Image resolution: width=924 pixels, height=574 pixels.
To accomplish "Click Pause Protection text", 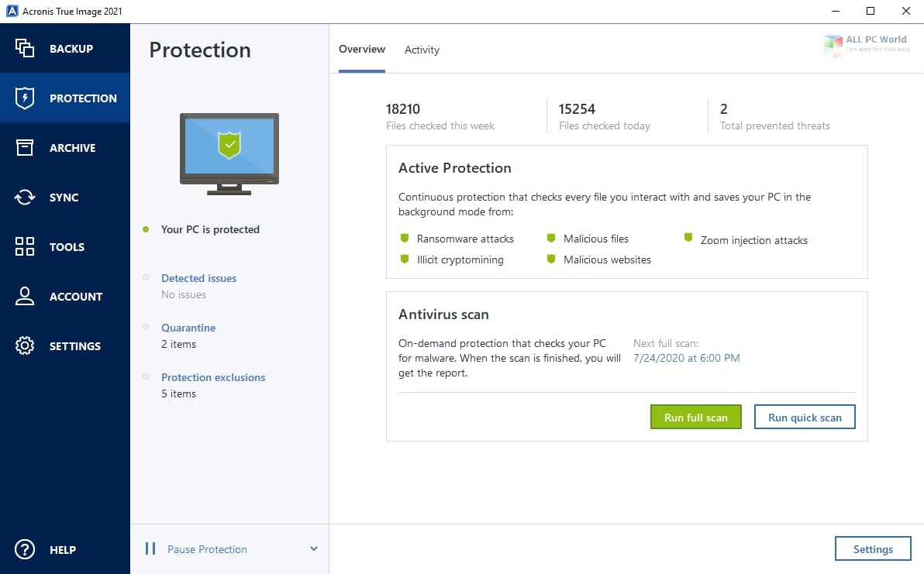I will 207,548.
